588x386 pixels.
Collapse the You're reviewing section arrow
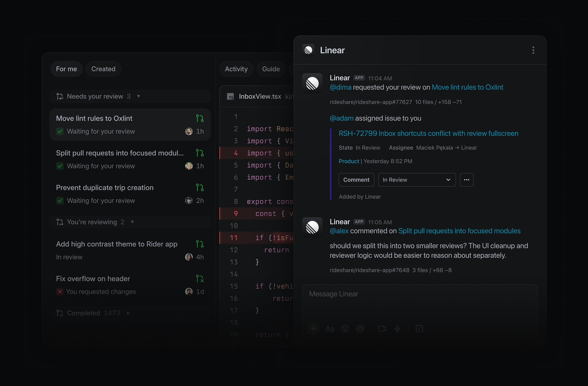[x=132, y=222]
